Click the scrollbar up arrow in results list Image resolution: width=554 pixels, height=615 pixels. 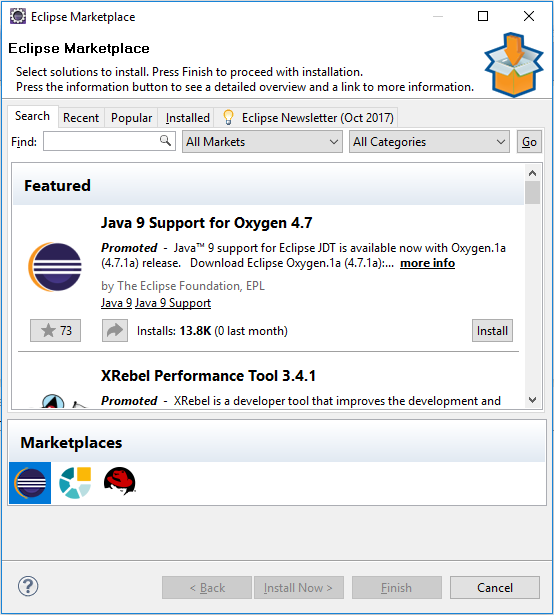(x=532, y=173)
